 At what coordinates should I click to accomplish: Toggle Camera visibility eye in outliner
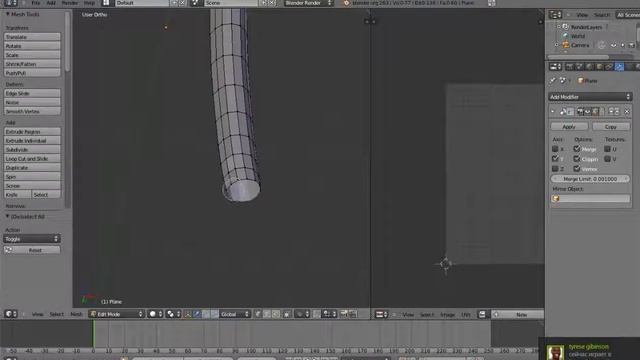tap(613, 45)
